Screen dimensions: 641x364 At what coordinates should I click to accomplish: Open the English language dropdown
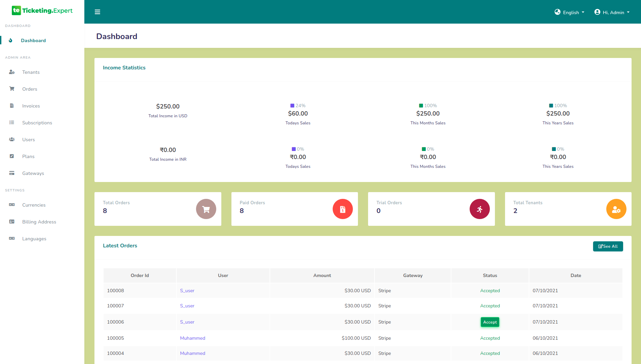(569, 12)
